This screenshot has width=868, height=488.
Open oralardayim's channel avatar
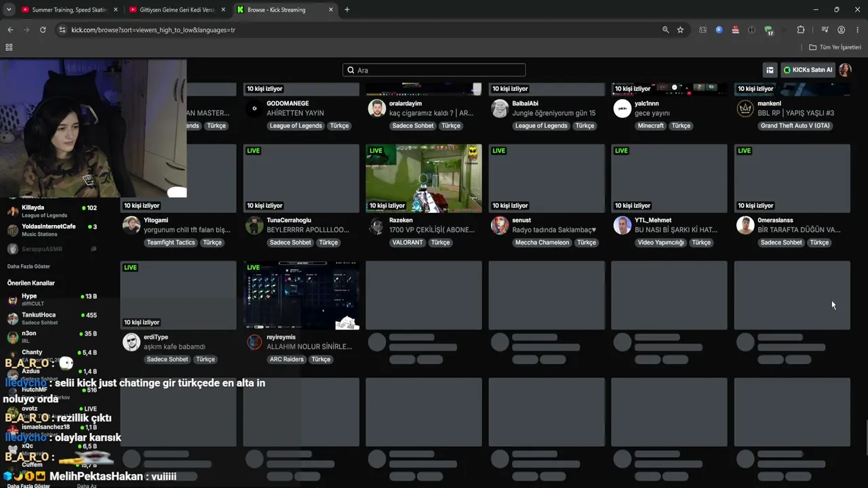tap(377, 108)
